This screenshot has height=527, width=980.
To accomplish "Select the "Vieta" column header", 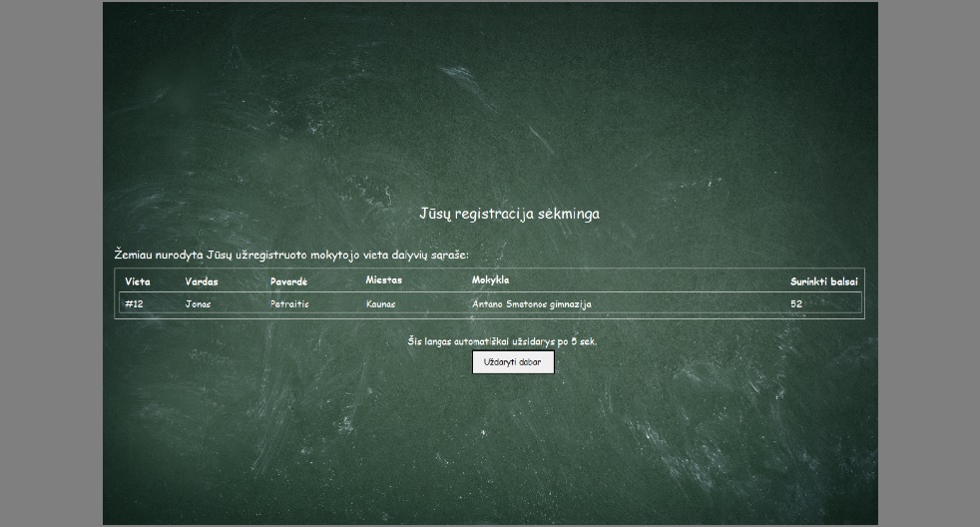I will [138, 281].
